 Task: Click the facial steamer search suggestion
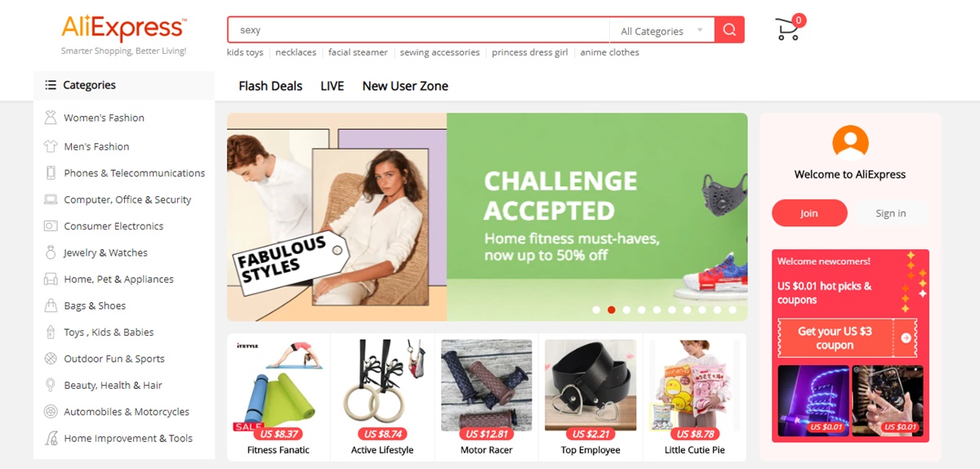pyautogui.click(x=358, y=52)
